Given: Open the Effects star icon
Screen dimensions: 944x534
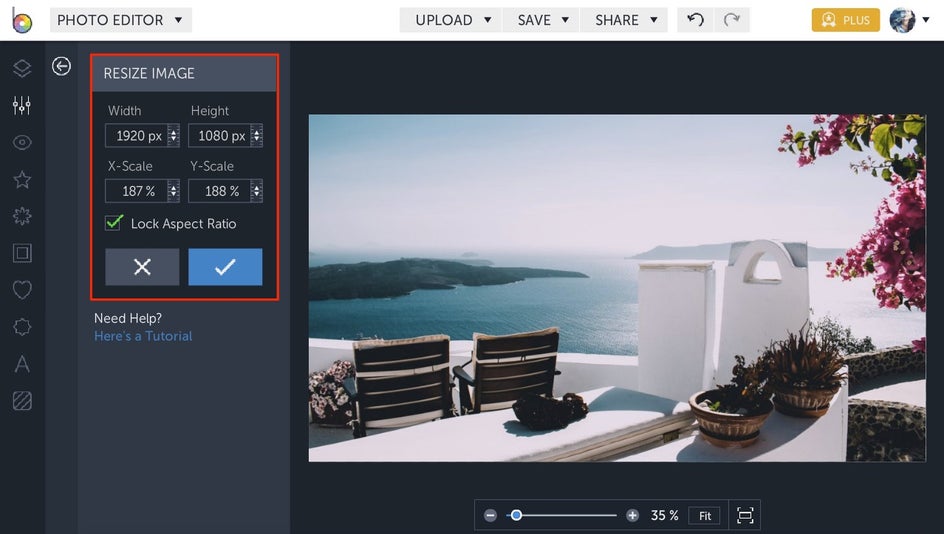Looking at the screenshot, I should click(x=22, y=179).
